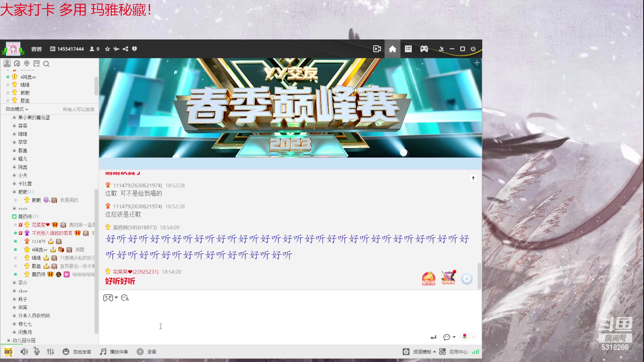Viewport: 644px width, 362px height.
Task: Open the 助力团 activity icon
Action: tap(429, 279)
